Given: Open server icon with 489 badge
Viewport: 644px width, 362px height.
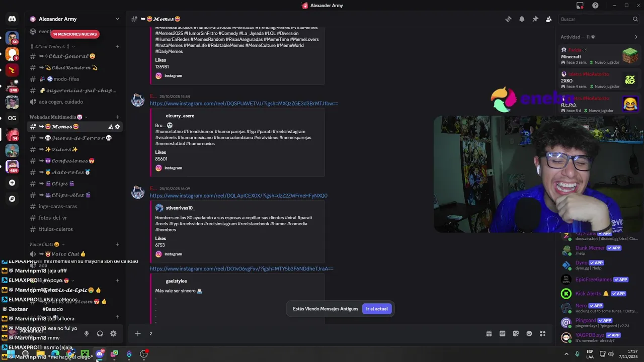Looking at the screenshot, I should coord(12,166).
